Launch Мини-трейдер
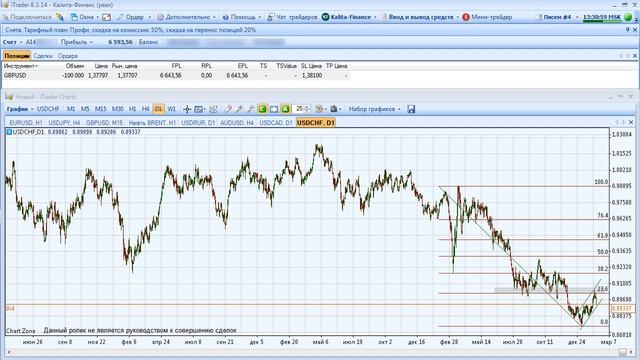This screenshot has width=640, height=360. pos(487,17)
